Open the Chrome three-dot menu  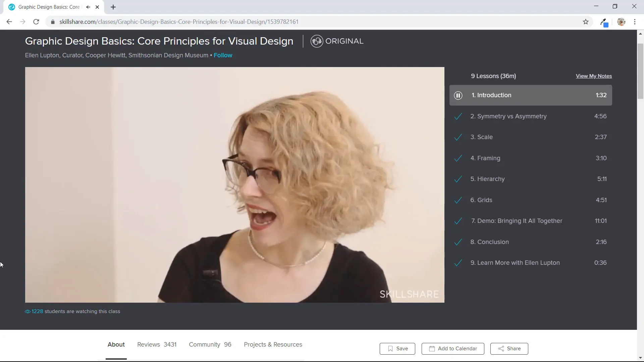click(x=635, y=22)
